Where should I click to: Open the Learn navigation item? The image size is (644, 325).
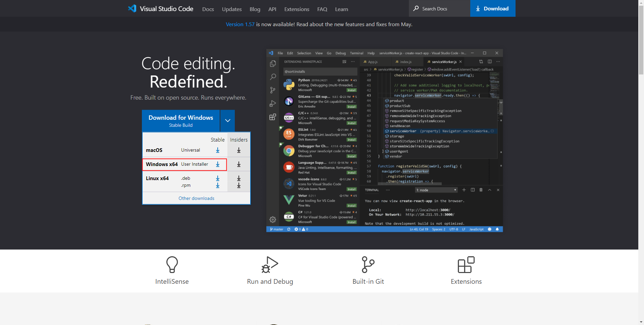341,9
